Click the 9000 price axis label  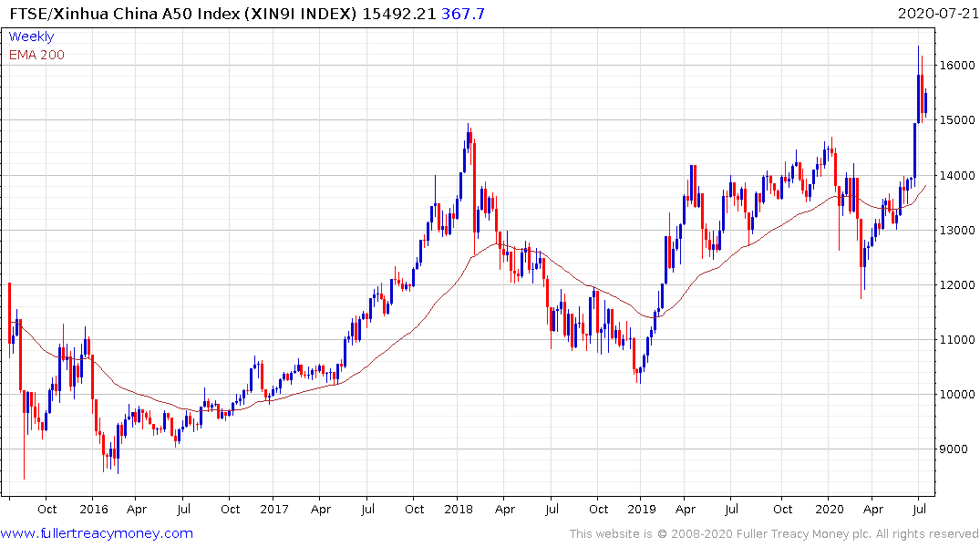(x=954, y=449)
